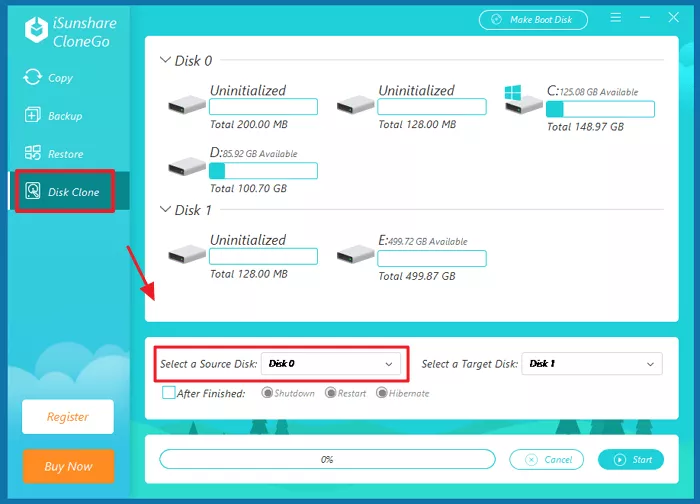The height and width of the screenshot is (504, 700).
Task: Click the disc icon in Make Boot Disk
Action: tap(496, 19)
